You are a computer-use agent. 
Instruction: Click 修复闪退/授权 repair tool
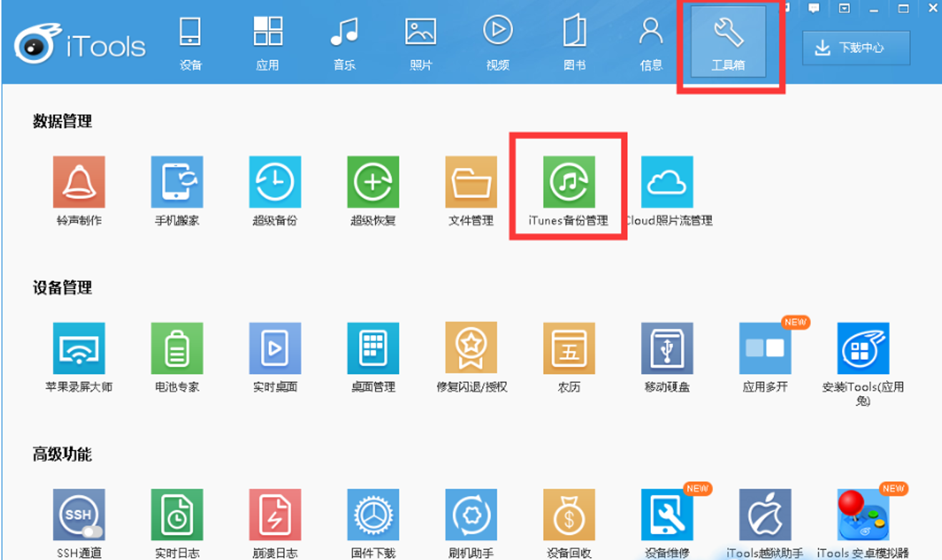(471, 348)
